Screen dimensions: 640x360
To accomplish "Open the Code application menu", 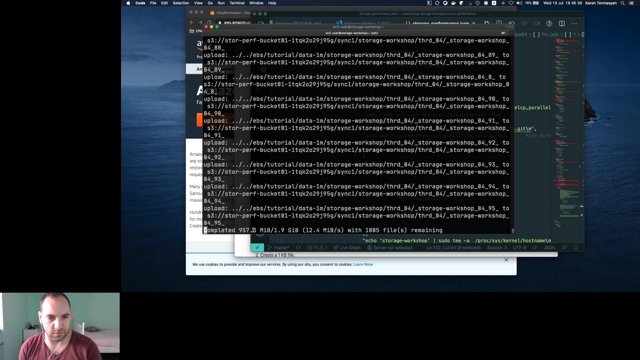I will [x=140, y=3].
